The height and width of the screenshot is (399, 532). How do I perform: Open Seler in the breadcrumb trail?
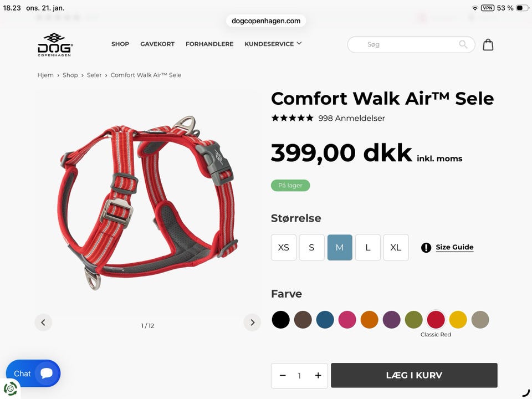click(x=94, y=75)
